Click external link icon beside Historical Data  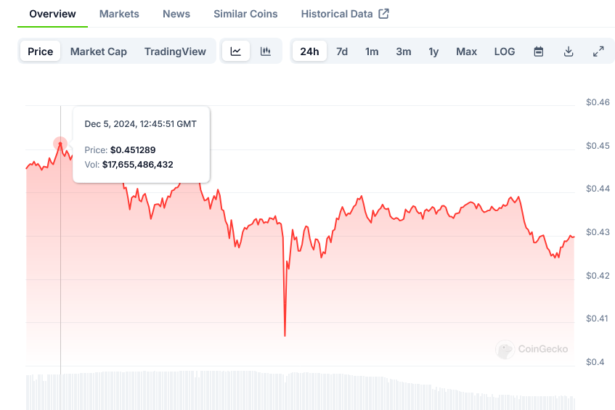(383, 14)
